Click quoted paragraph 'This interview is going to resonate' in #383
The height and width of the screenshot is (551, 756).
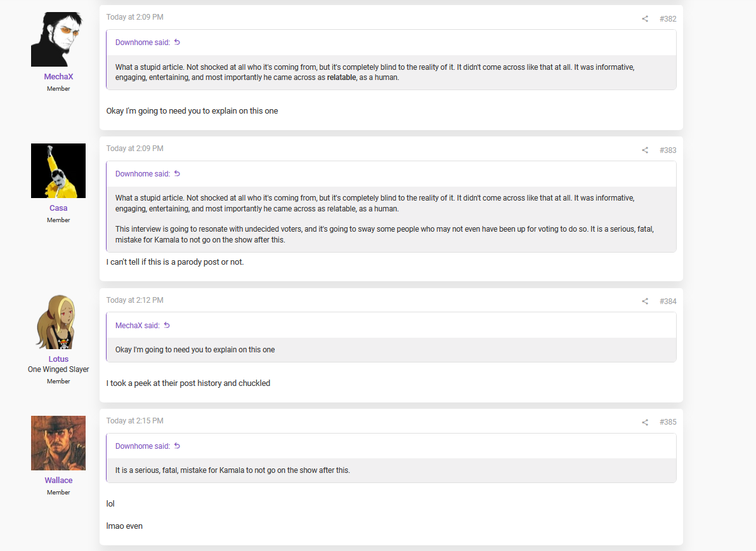click(x=384, y=234)
